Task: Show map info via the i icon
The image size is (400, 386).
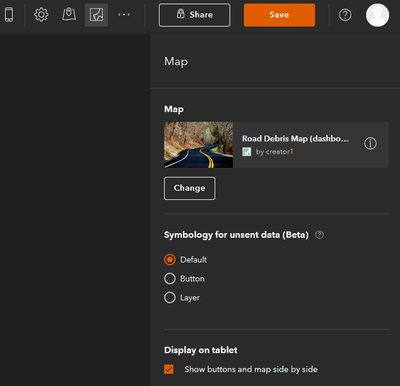Action: pos(370,144)
